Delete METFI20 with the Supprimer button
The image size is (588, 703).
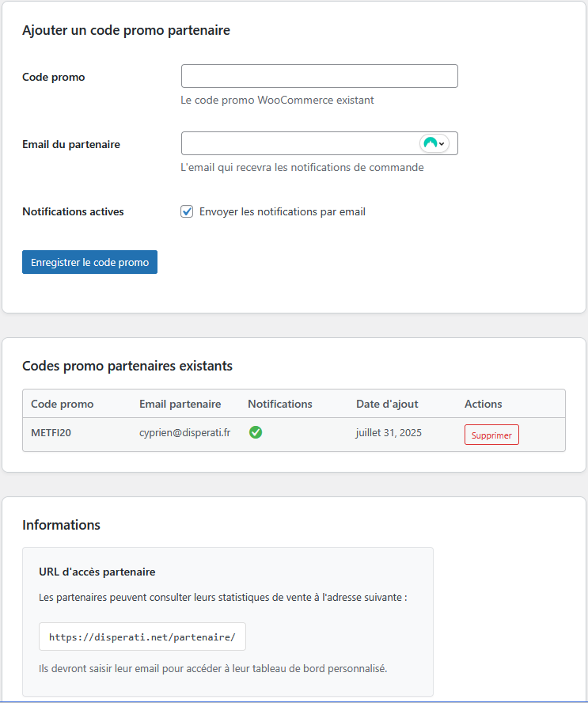(x=491, y=435)
